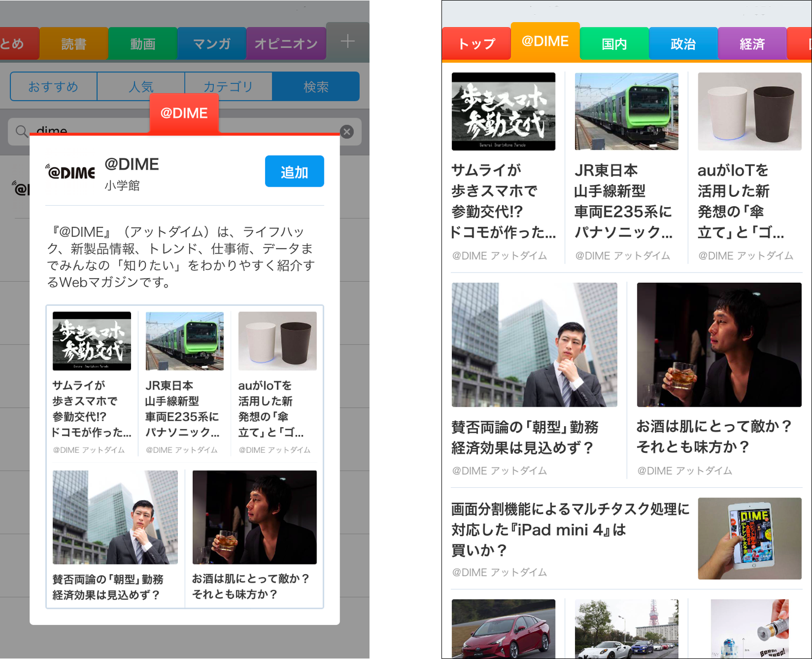Open the トップ tab in the right screen

pos(476,44)
